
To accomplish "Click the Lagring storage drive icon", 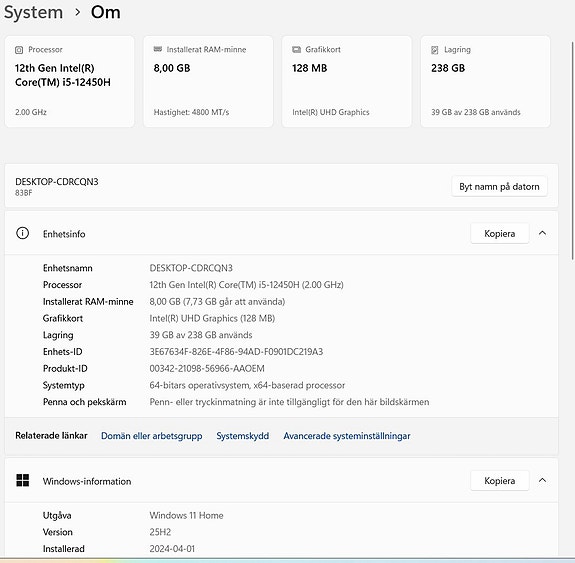I will pos(435,50).
